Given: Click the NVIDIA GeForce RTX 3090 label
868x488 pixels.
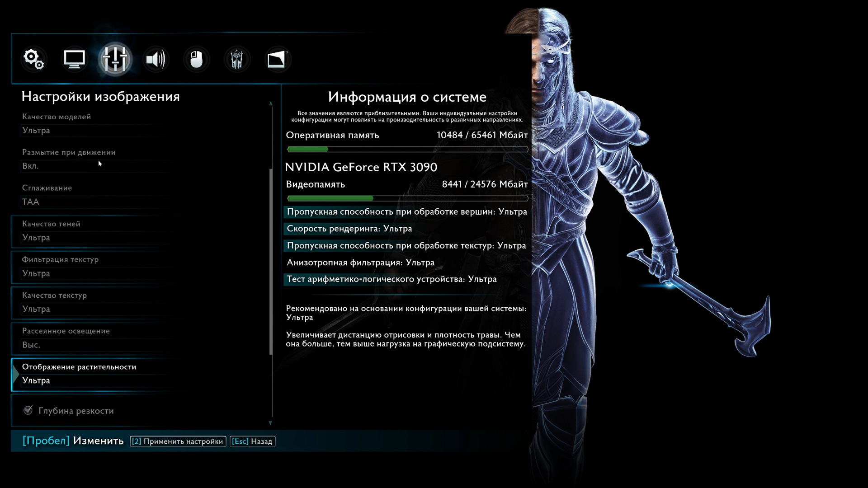Looking at the screenshot, I should tap(361, 167).
